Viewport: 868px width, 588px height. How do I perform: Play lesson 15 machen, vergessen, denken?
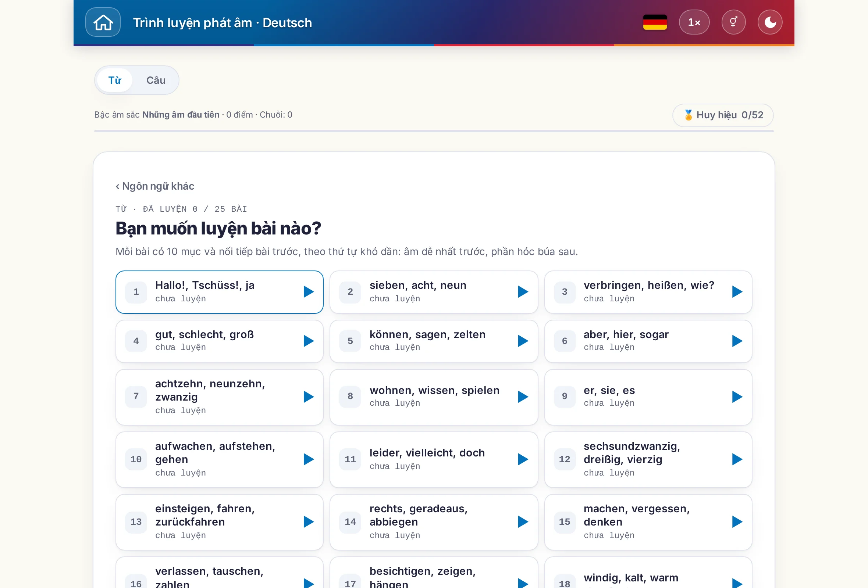click(737, 522)
